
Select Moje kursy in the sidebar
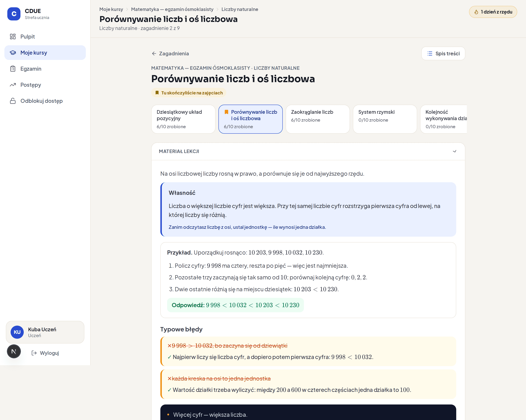click(x=45, y=53)
